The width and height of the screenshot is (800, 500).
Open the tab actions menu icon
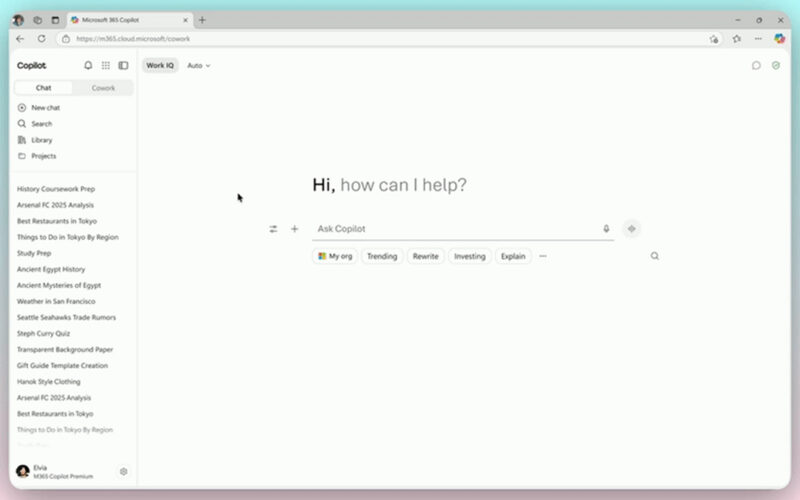click(55, 20)
